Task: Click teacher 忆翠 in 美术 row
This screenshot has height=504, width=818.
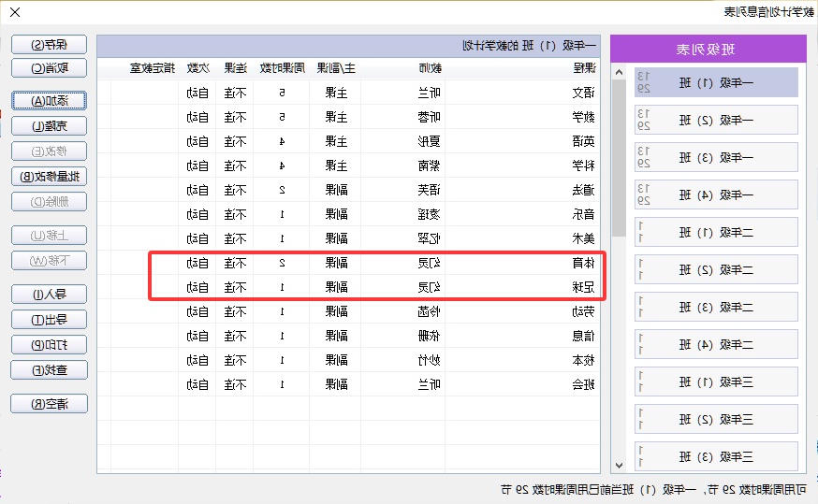Action: coord(430,238)
